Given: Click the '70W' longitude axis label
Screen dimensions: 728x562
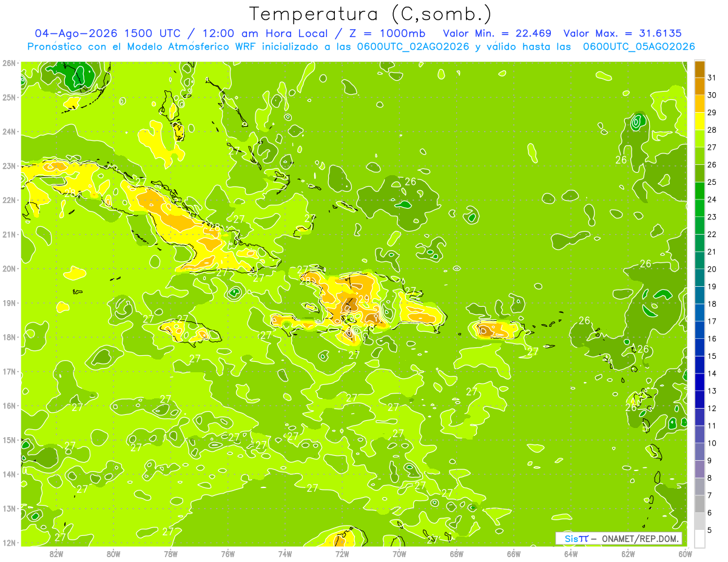Looking at the screenshot, I should point(399,554).
